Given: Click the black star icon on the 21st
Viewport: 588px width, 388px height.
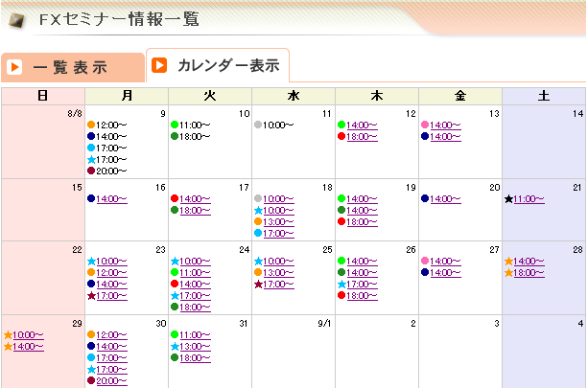Looking at the screenshot, I should (x=509, y=199).
